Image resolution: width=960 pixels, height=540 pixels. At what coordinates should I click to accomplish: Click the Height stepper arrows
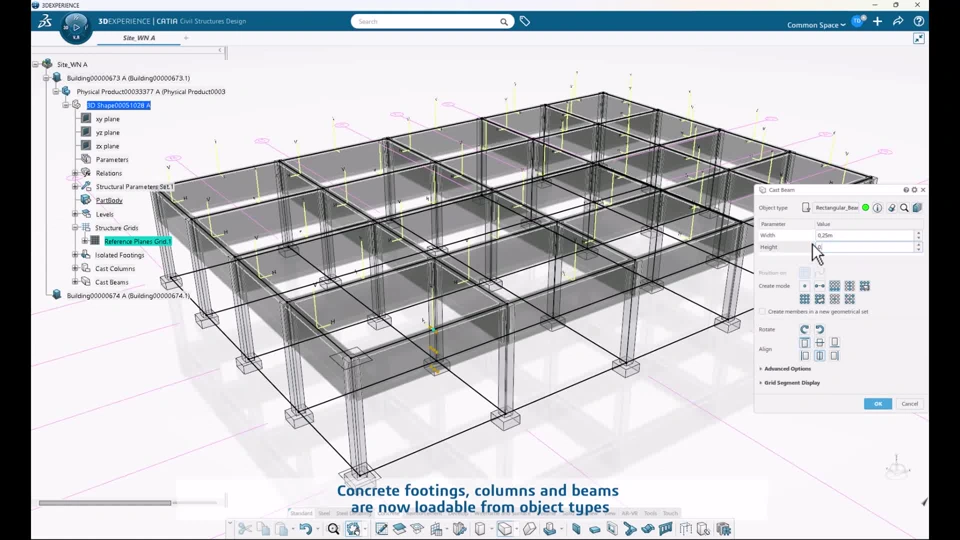click(918, 247)
